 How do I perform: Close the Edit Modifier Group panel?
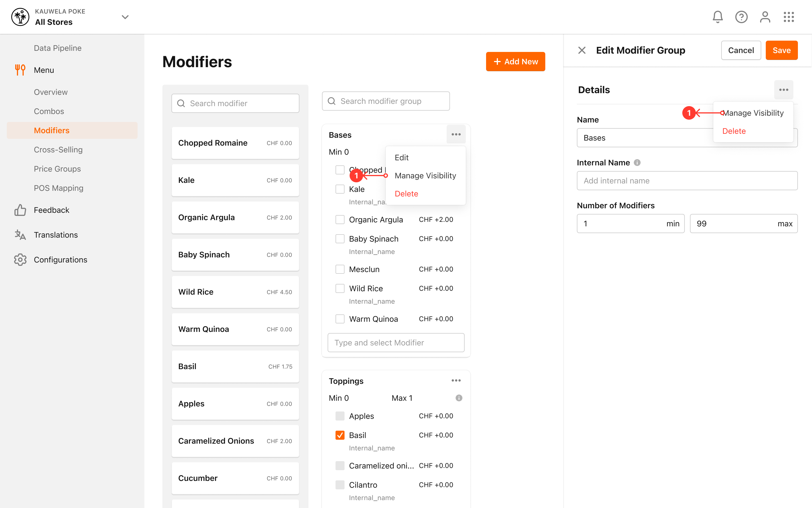point(582,51)
